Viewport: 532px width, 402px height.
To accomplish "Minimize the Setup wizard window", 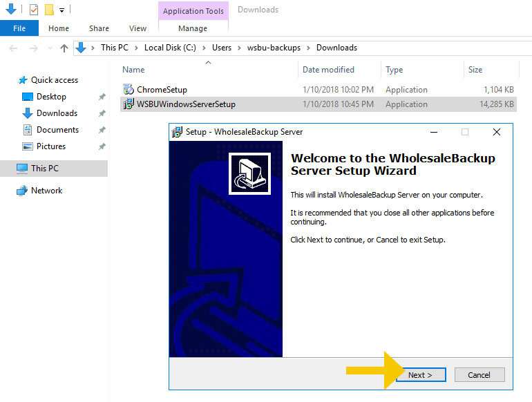I will [434, 132].
